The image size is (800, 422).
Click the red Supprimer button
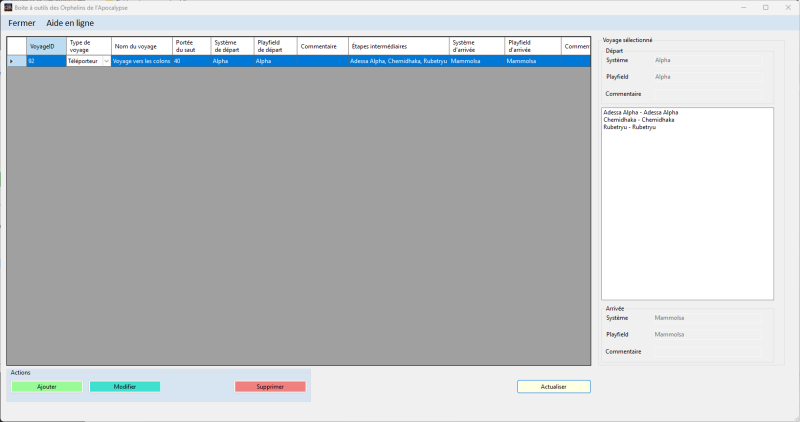270,386
